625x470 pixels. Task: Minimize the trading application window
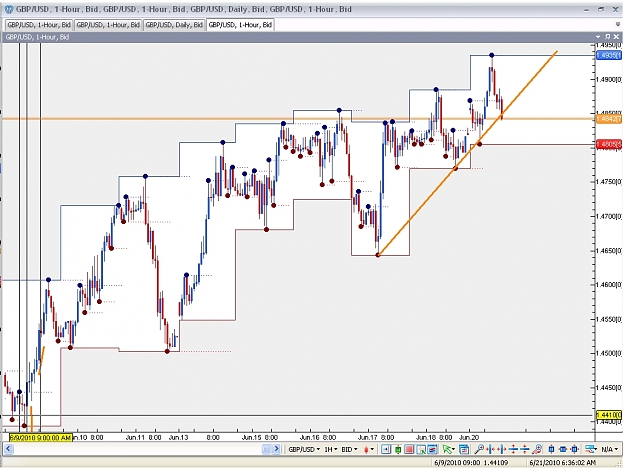pos(587,9)
